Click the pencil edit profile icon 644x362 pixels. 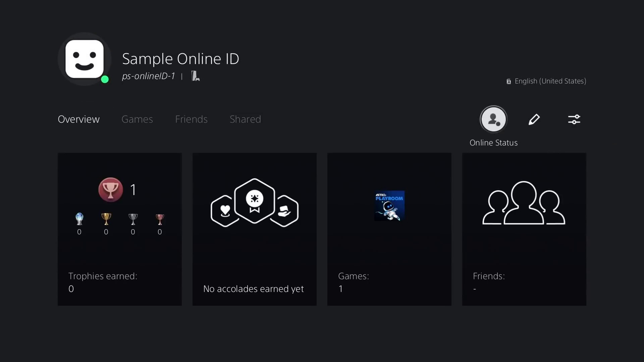point(534,119)
